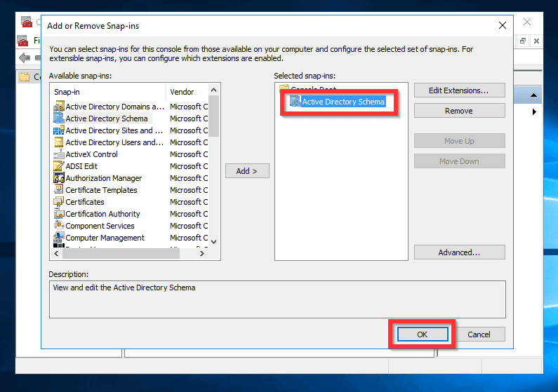
Task: Click the red toolbox MMC title bar icon
Action: [27, 22]
